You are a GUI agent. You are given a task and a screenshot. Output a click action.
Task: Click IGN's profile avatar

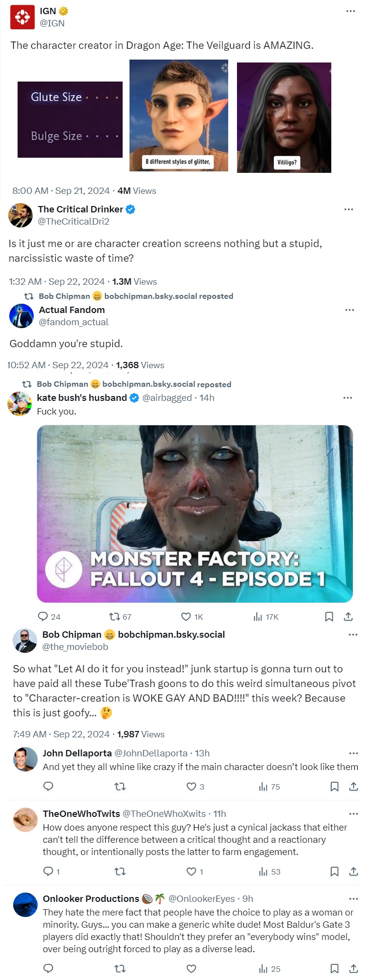(22, 17)
